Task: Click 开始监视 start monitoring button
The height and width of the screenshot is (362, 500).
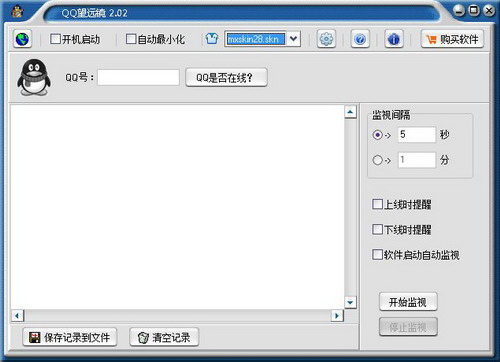Action: click(408, 302)
